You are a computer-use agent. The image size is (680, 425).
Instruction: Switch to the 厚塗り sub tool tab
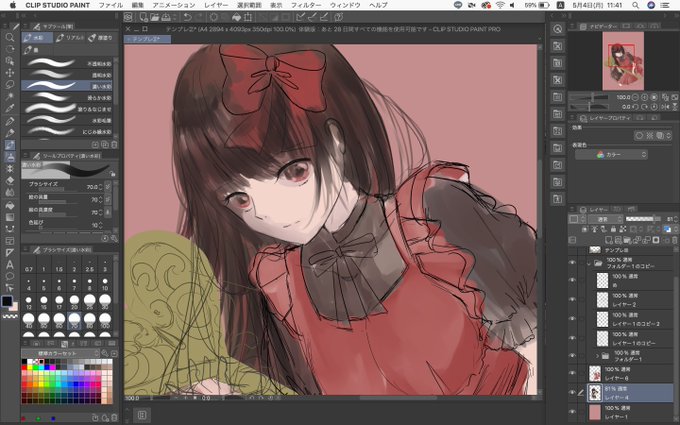(x=101, y=38)
